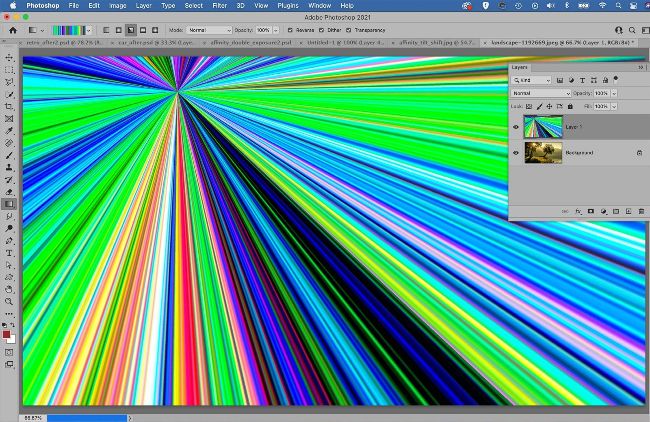This screenshot has width=650, height=422.
Task: Select the Path Selection tool
Action: click(9, 265)
